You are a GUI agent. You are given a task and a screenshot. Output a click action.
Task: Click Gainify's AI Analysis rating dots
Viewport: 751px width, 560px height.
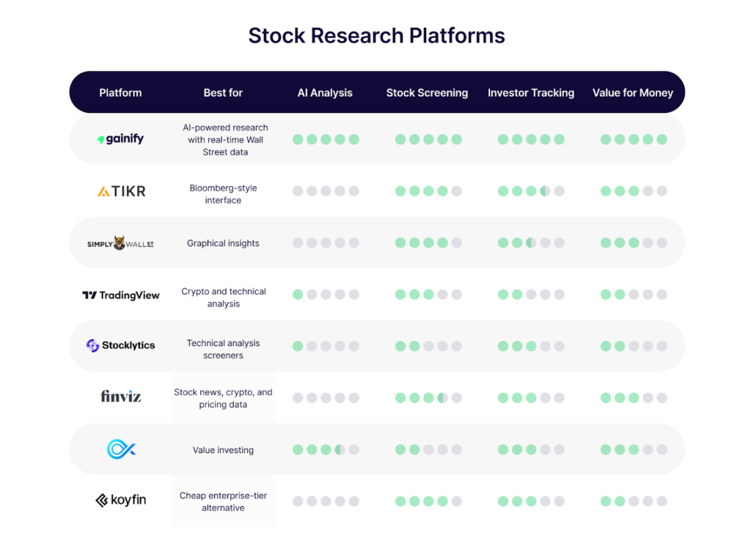coord(326,139)
